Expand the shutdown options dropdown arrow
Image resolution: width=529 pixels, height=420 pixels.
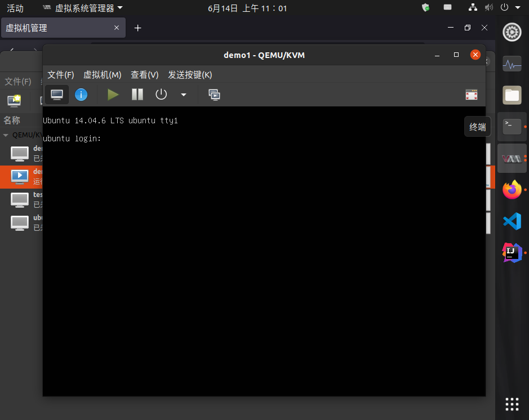[184, 95]
